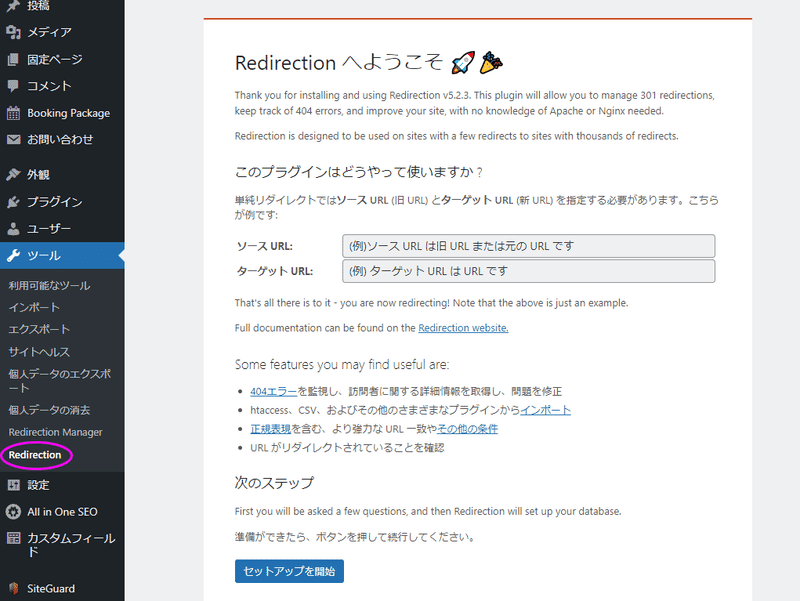
Task: Click the comment bubble icon beside コメント
Action: pos(14,86)
